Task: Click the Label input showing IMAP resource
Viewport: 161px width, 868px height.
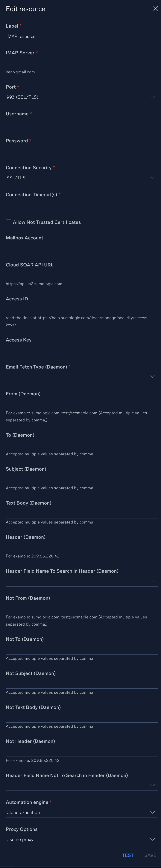Action: [x=81, y=36]
